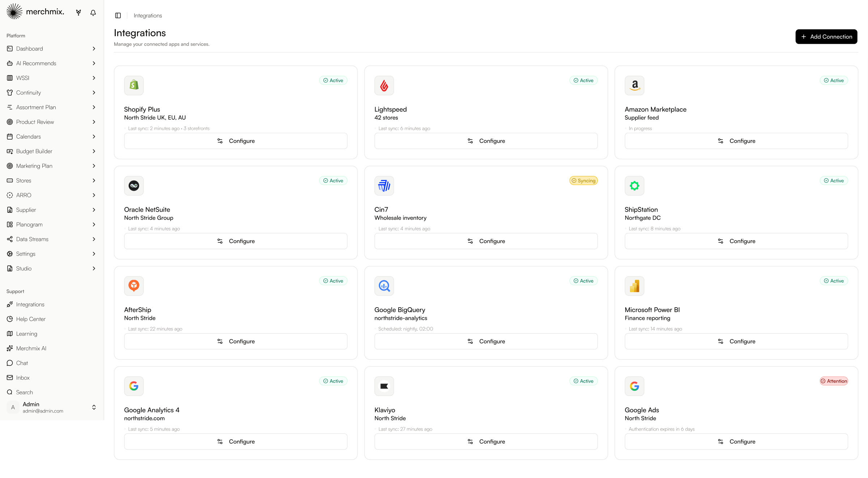
Task: Expand the Dashboard chevron
Action: tap(94, 48)
